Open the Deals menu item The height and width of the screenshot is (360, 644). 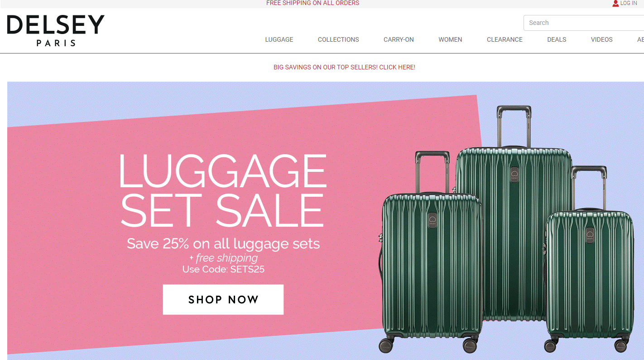[557, 39]
